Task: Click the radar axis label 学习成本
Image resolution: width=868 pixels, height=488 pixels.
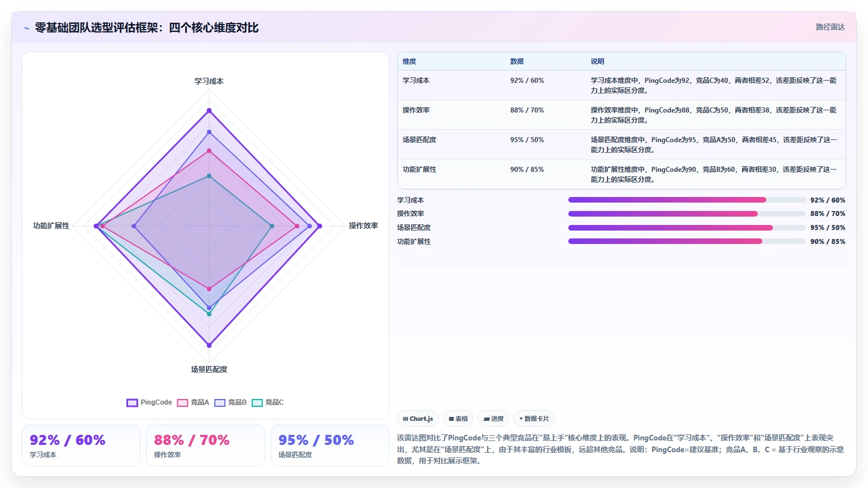Action: [x=209, y=81]
